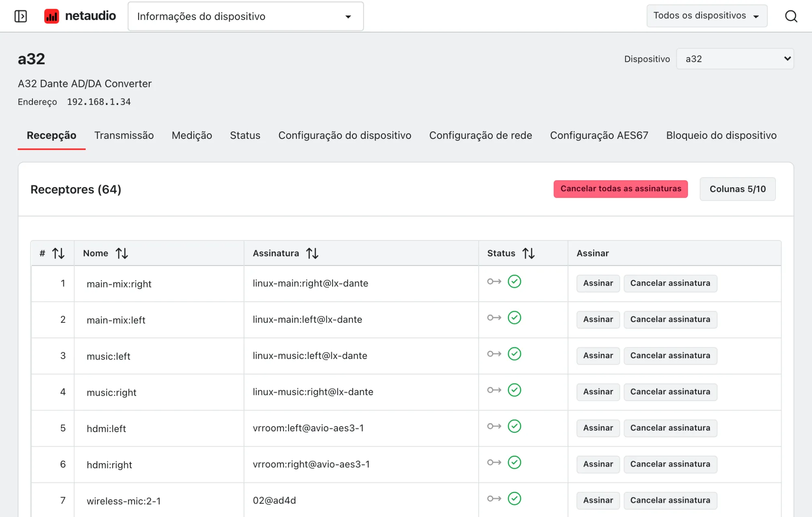Open Informações do dispositivo dropdown
Screen dimensions: 812x517
tap(246, 16)
